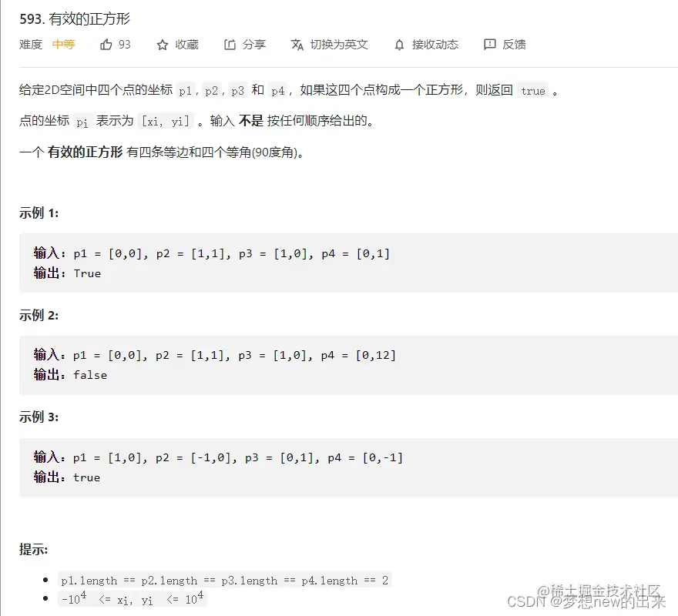Select the highlighted true code token
The image size is (678, 616).
click(x=532, y=90)
